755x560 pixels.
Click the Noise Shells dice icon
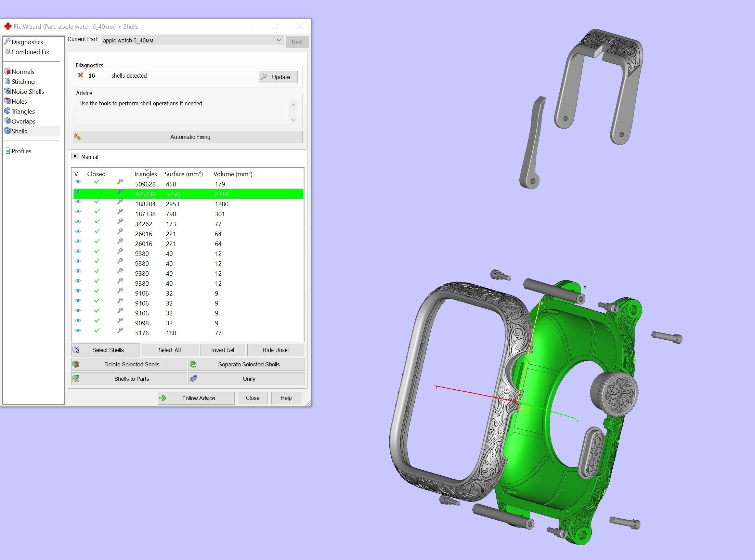click(7, 91)
